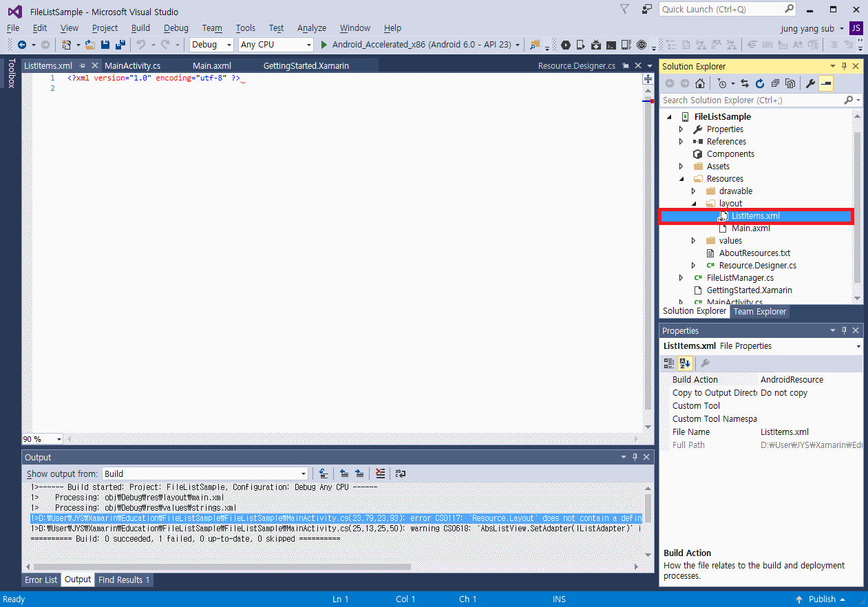Open the Find Results 1 tab
The image size is (868, 607).
(125, 580)
